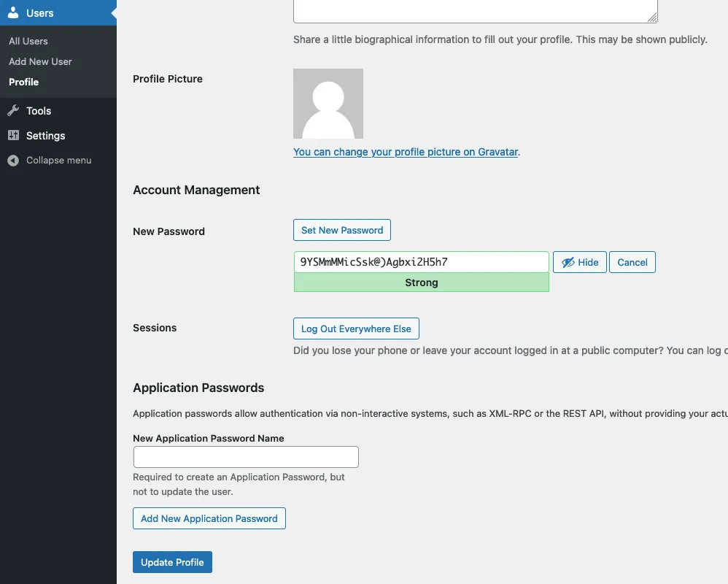Open the Settings menu label
Viewport: 728px width, 584px height.
45,136
